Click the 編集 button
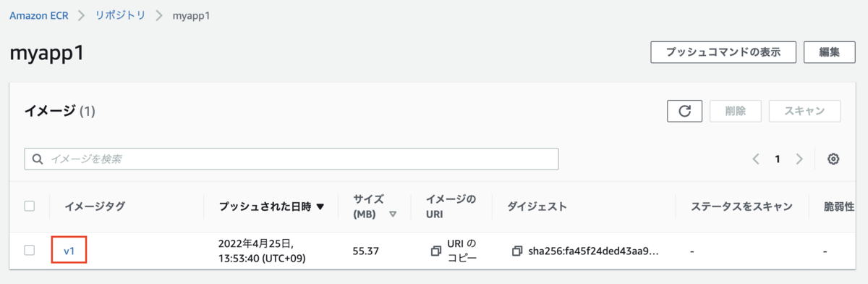This screenshot has width=868, height=284. point(830,52)
